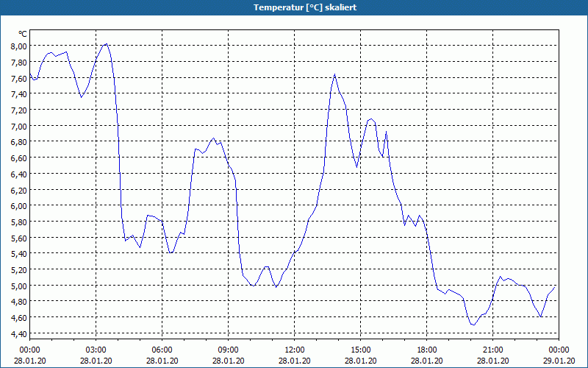Select the 5,60 axis value
Viewport: 588px width, 368px height.
coord(19,238)
